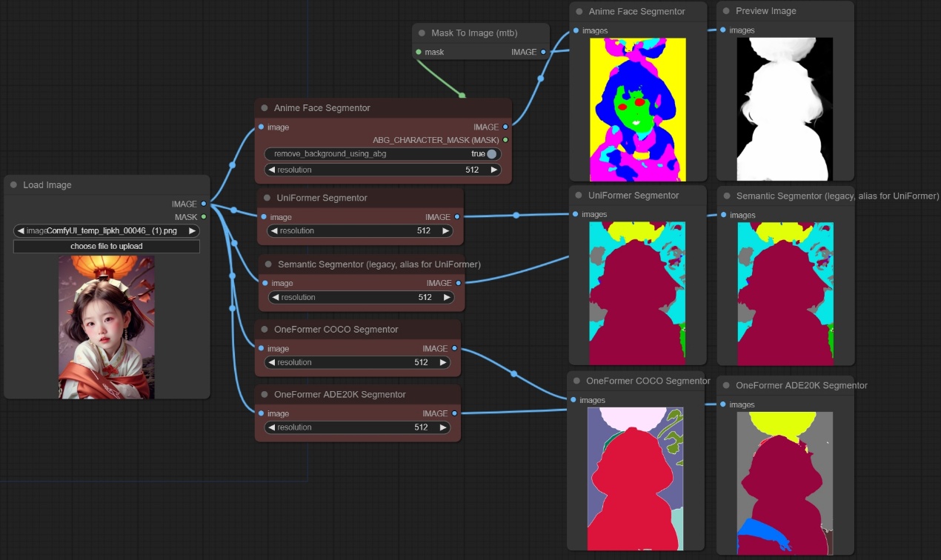Image resolution: width=941 pixels, height=560 pixels.
Task: Click the Mask To Image IMAGE output socket
Action: click(543, 52)
